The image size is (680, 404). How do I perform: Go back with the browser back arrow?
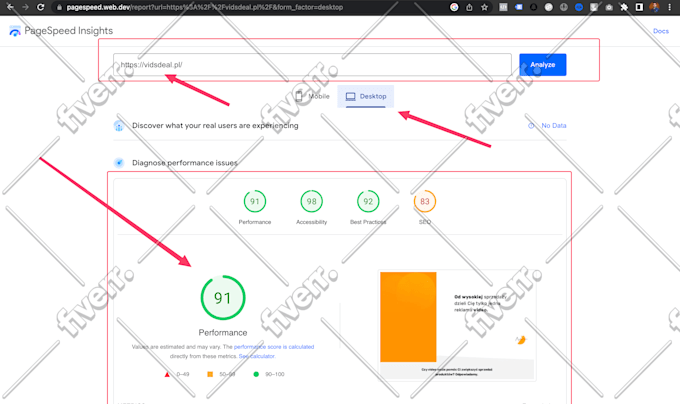click(x=10, y=7)
